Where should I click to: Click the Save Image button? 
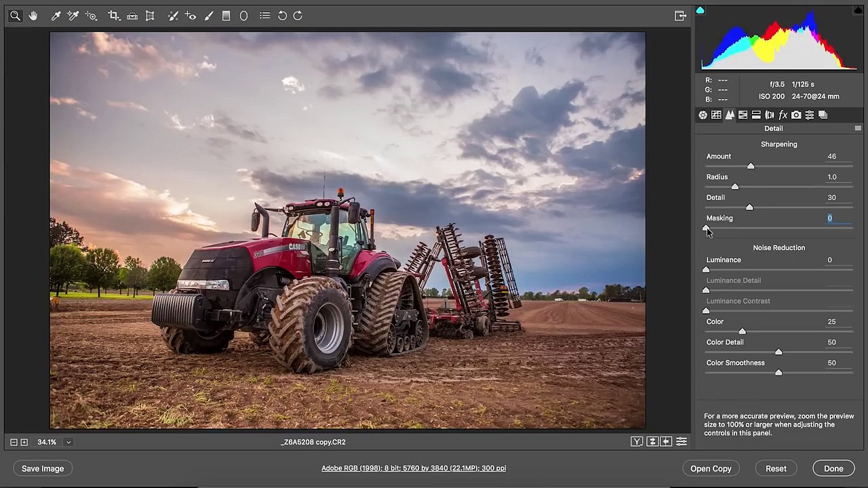tap(43, 468)
